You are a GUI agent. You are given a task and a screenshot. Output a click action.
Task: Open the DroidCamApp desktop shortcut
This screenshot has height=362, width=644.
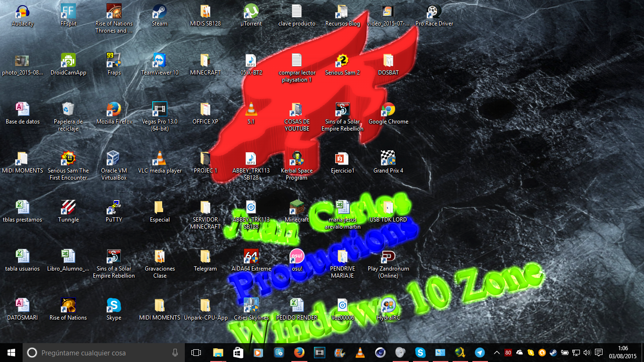point(68,64)
